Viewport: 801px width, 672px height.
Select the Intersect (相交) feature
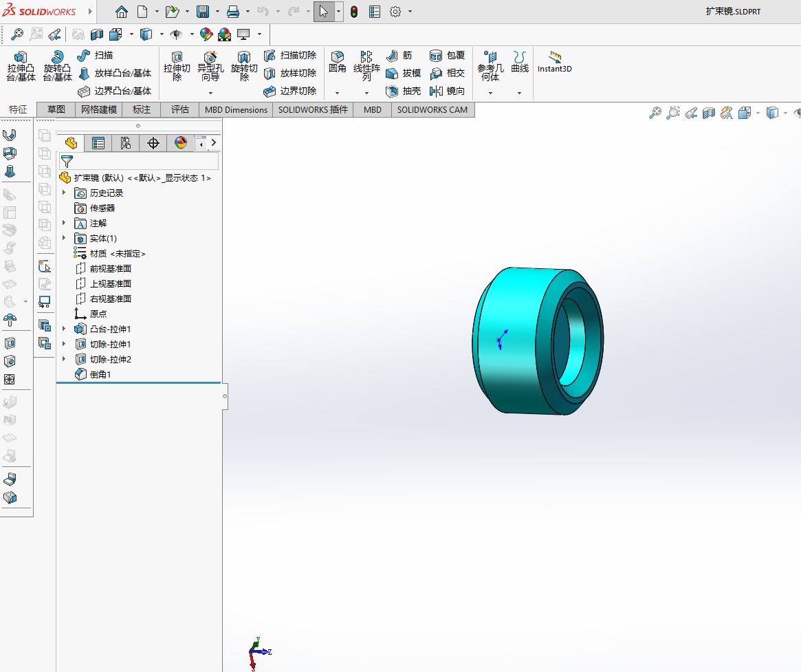pos(447,73)
